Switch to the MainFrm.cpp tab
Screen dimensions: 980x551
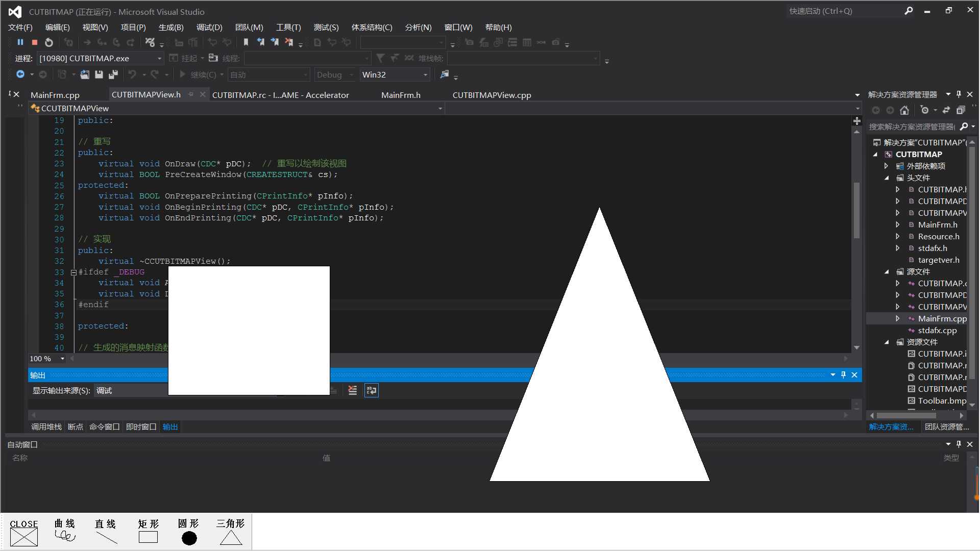point(55,95)
